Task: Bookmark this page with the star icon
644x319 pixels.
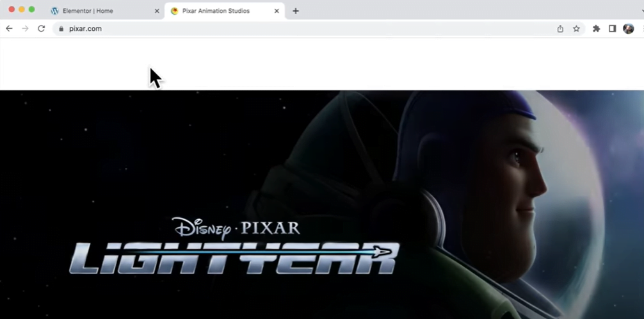Action: 576,29
